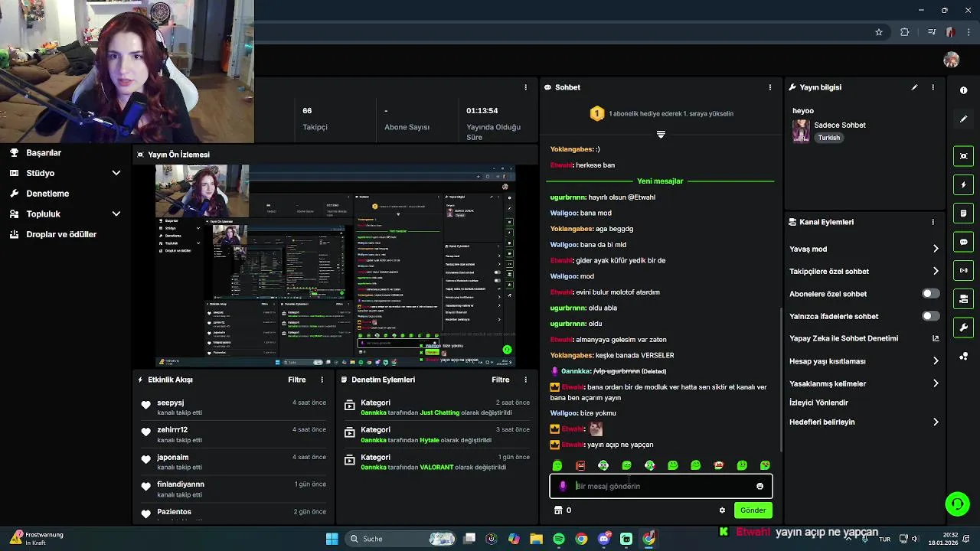Open the account avatar at top right

point(952,60)
